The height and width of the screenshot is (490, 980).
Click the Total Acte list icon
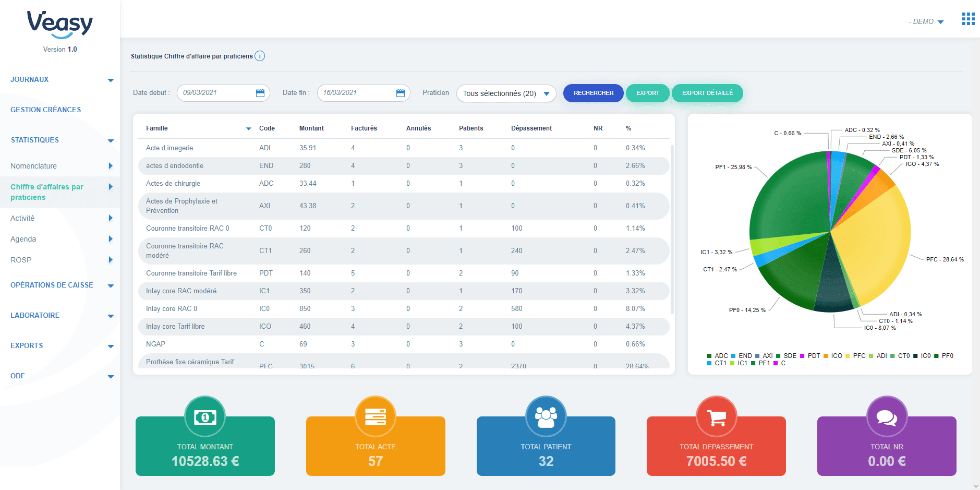[376, 416]
